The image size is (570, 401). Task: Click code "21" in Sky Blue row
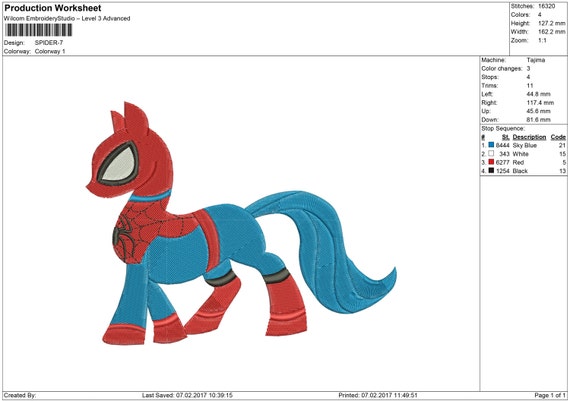562,145
